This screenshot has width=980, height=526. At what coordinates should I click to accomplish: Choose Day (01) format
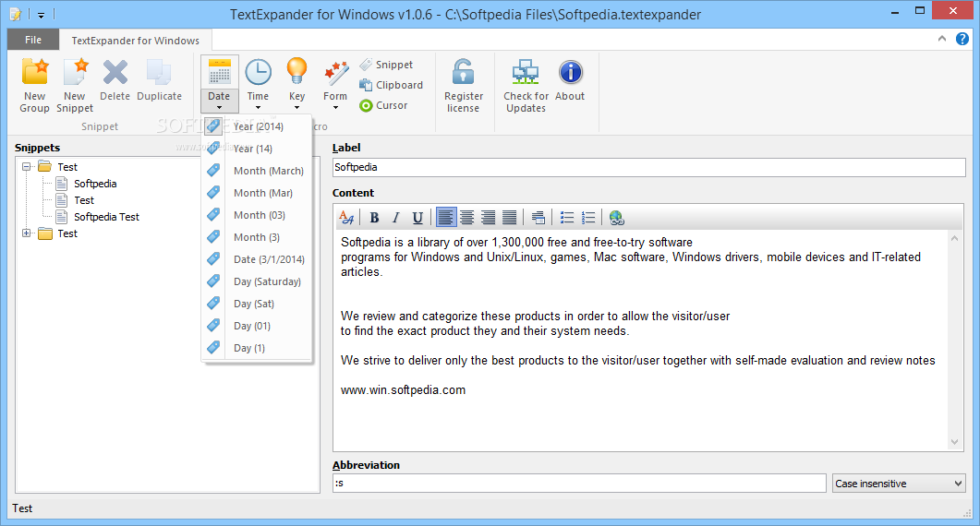(x=256, y=326)
